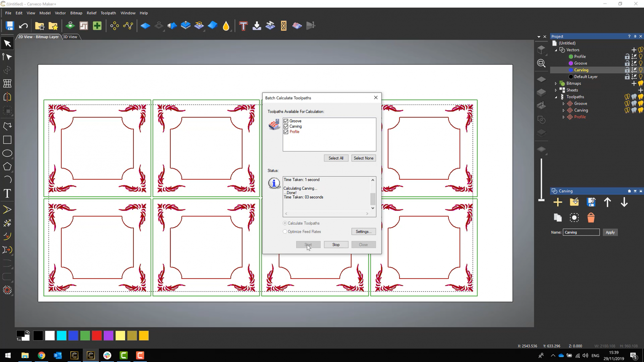The height and width of the screenshot is (362, 644).
Task: Click inside the Name field showing Carving
Action: click(x=581, y=232)
